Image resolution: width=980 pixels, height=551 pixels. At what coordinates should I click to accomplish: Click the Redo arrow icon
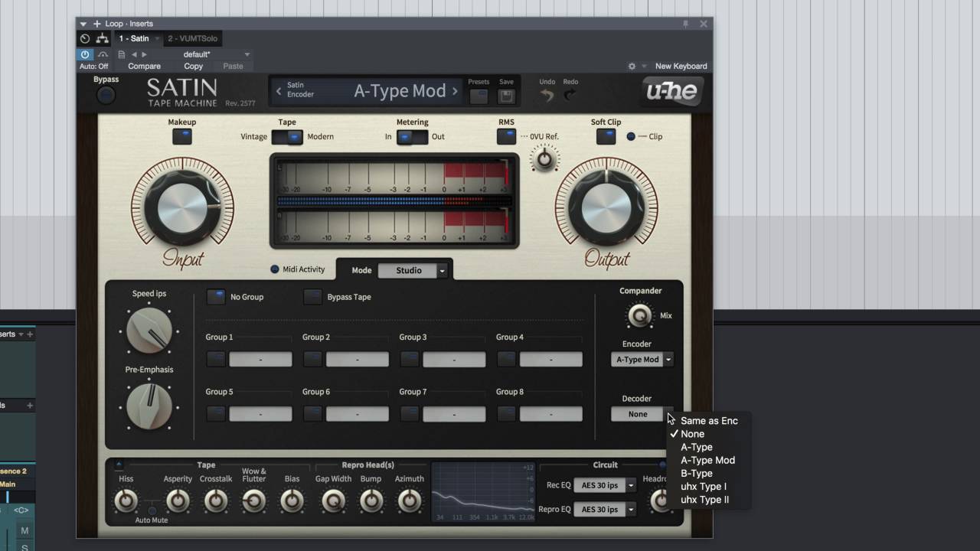pos(570,96)
